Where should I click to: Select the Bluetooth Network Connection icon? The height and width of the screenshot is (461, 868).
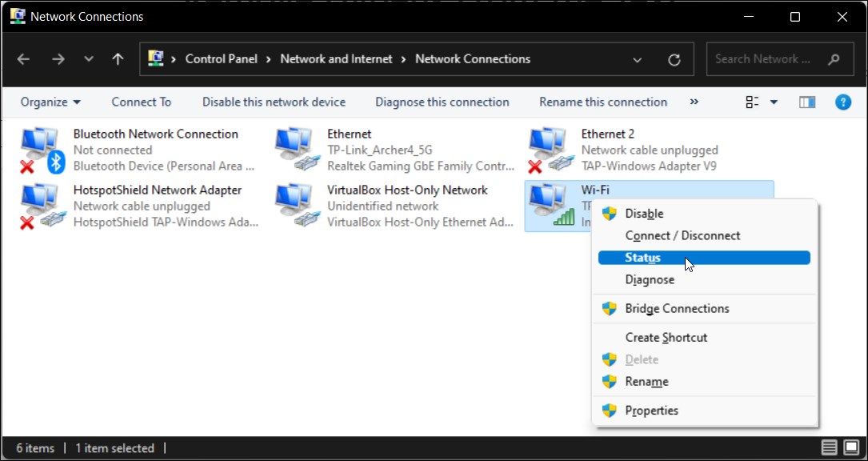click(42, 150)
